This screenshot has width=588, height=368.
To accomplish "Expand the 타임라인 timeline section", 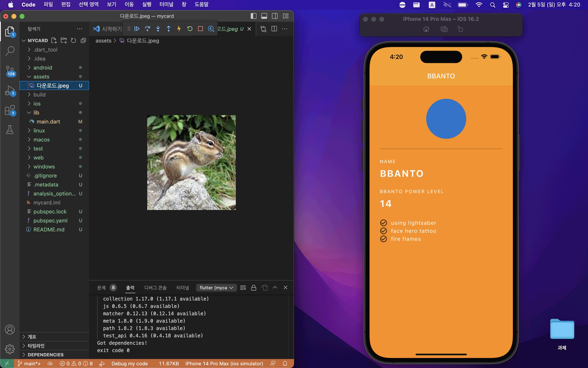I will pyautogui.click(x=54, y=346).
